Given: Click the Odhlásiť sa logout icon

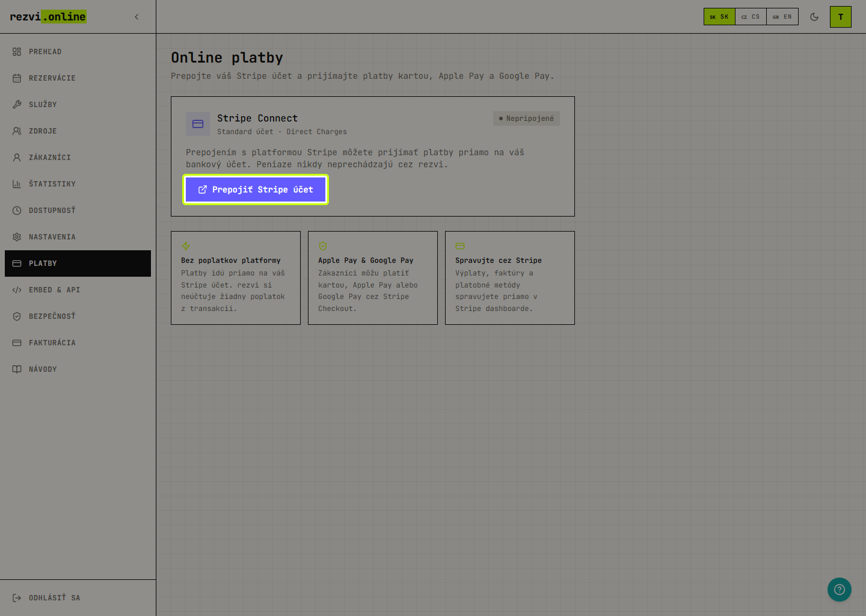Looking at the screenshot, I should (x=17, y=598).
